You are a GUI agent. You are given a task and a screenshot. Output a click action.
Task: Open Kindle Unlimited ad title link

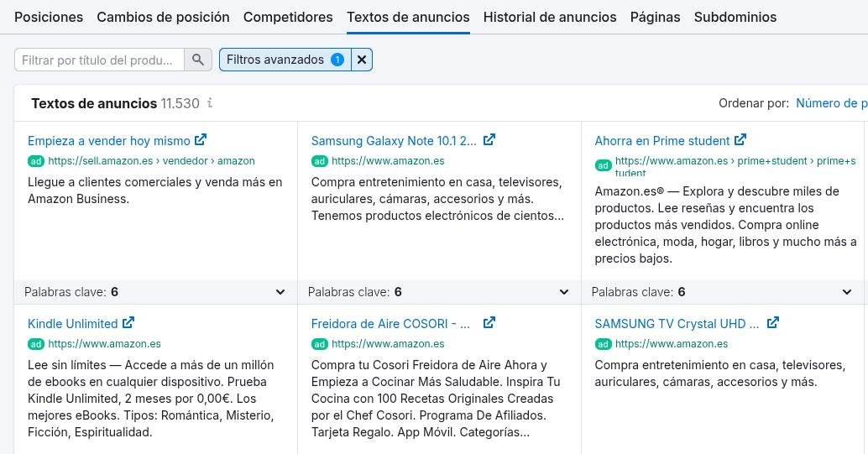(x=73, y=324)
